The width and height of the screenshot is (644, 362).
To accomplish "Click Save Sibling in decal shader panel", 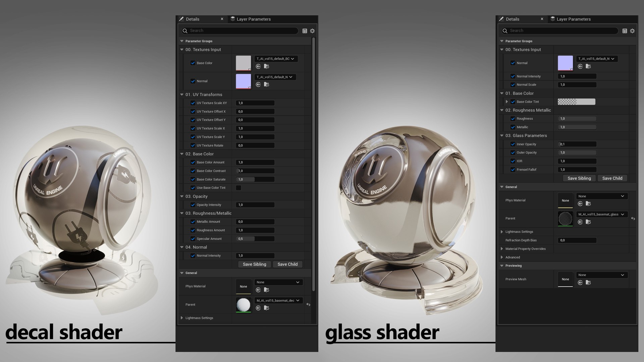I will pyautogui.click(x=254, y=264).
